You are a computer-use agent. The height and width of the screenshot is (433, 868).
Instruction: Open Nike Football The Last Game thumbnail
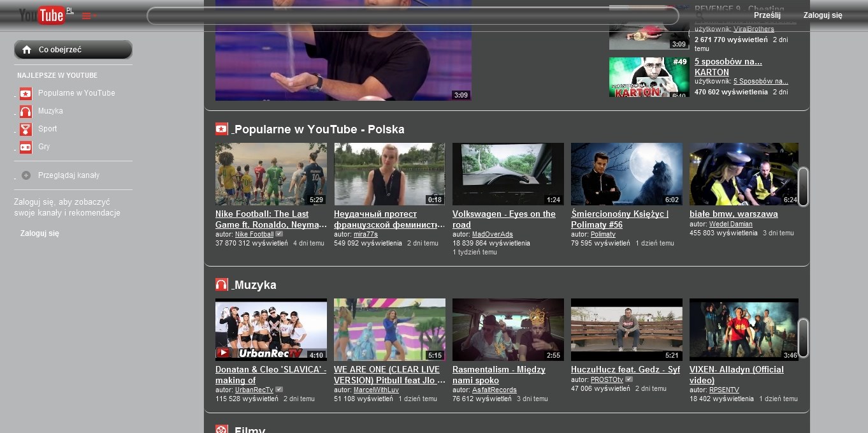pyautogui.click(x=271, y=174)
